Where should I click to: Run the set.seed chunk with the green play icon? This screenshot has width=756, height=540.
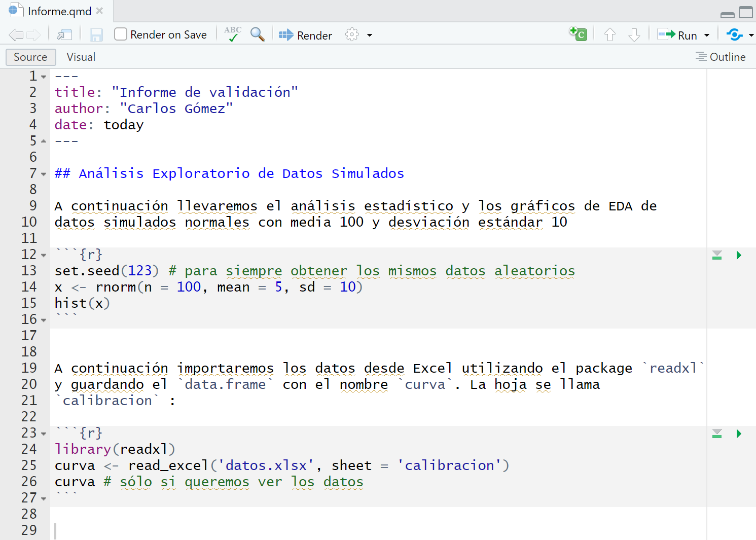click(739, 255)
